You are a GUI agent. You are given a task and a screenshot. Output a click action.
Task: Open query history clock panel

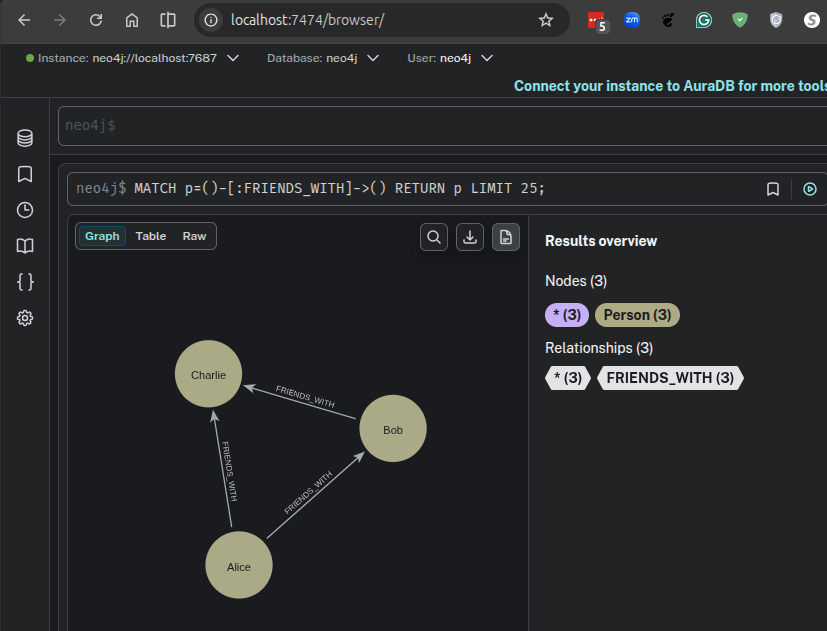tap(25, 210)
